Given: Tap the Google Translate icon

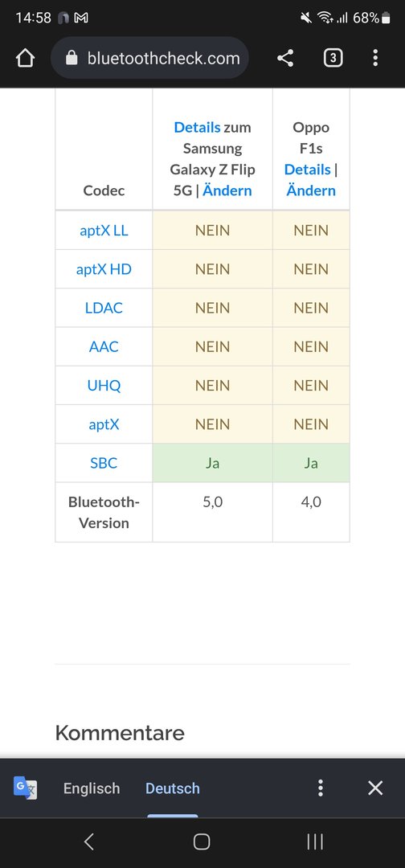Looking at the screenshot, I should point(26,788).
